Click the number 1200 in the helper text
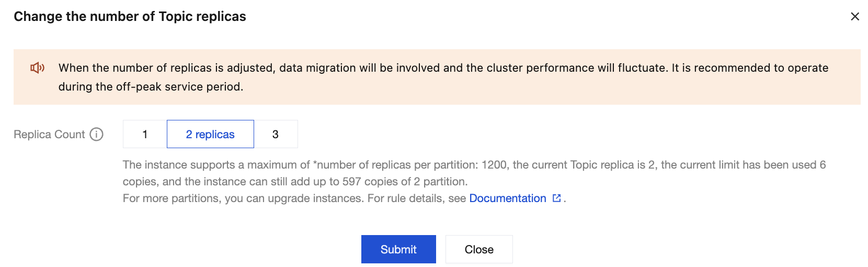This screenshot has width=868, height=267. tap(494, 165)
